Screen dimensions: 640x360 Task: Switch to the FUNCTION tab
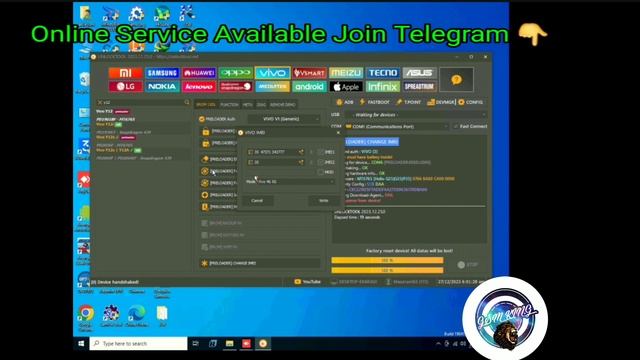(x=229, y=105)
